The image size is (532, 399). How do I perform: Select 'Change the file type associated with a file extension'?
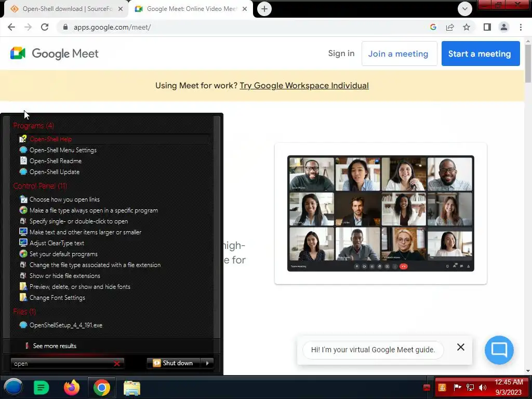click(x=95, y=264)
